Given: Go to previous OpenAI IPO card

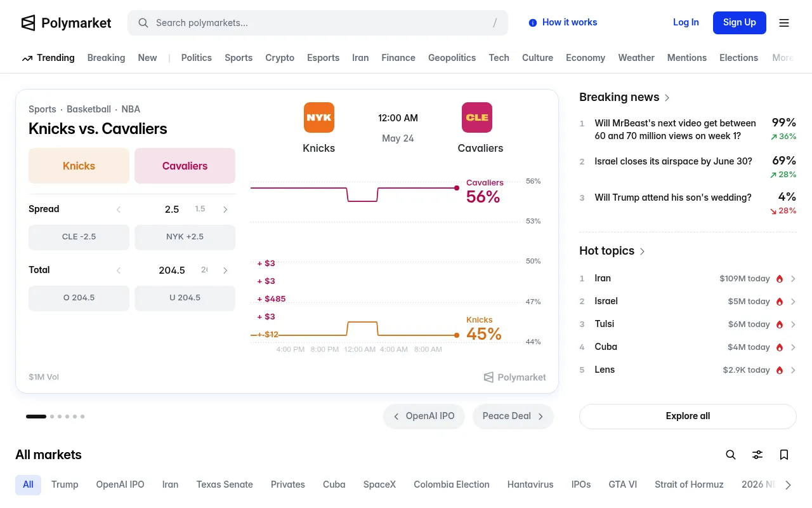Looking at the screenshot, I should (424, 417).
